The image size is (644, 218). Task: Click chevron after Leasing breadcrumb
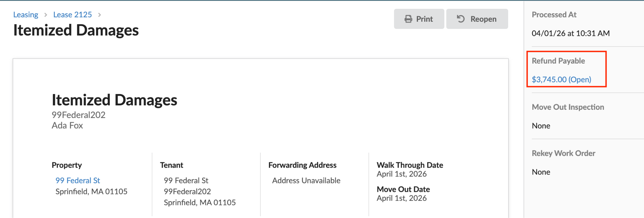click(46, 15)
